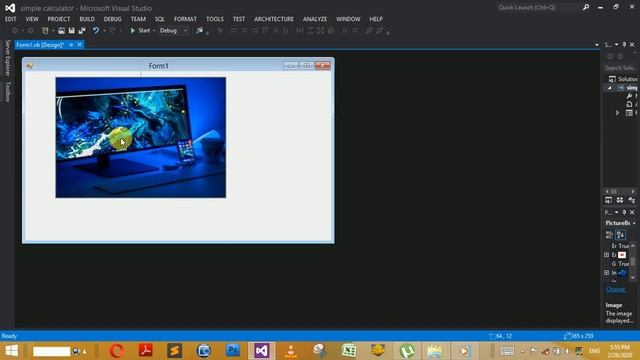Expand the Form1.vb node in Solution Explorer

click(618, 113)
